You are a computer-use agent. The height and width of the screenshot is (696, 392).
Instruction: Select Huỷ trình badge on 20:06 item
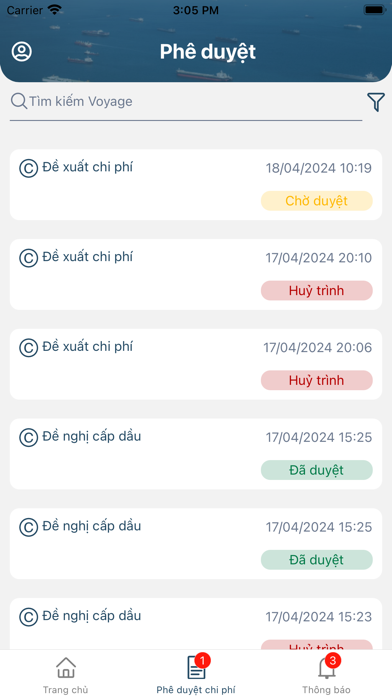317,380
